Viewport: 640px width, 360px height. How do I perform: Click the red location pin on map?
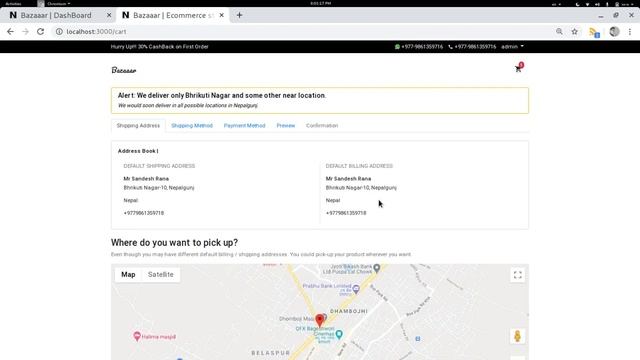(320, 320)
